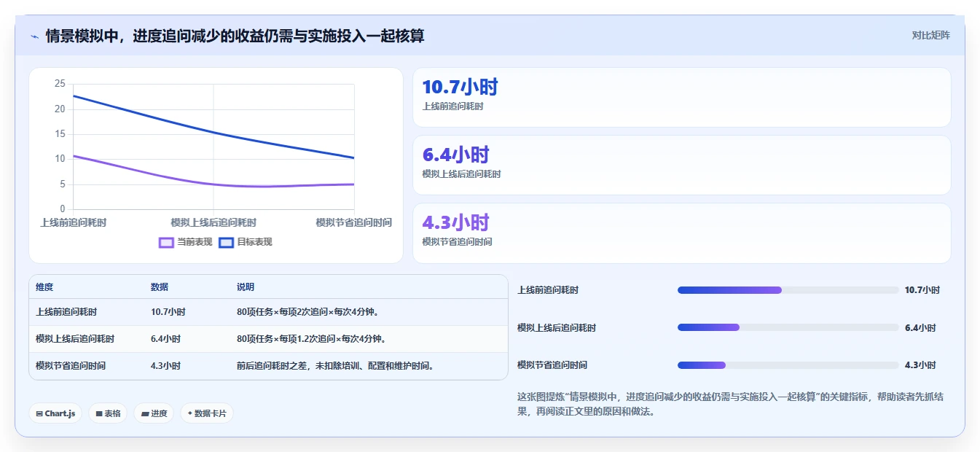Click the chart y-axis value 25

tap(60, 84)
